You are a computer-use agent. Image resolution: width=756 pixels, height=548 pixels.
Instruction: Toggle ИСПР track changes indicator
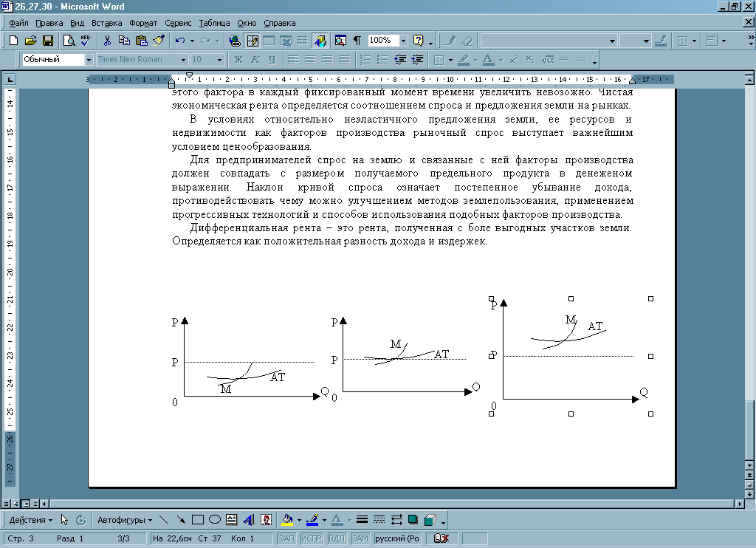(x=311, y=538)
